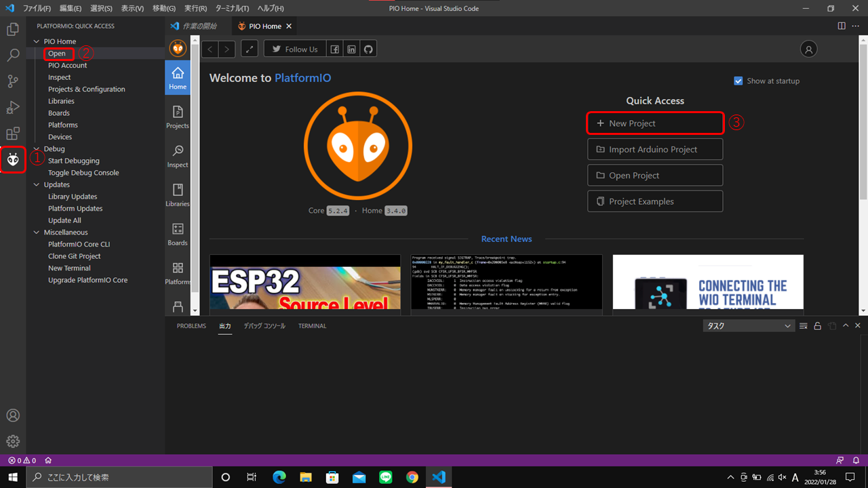
Task: Maximize the panel with the chevron up
Action: 846,326
